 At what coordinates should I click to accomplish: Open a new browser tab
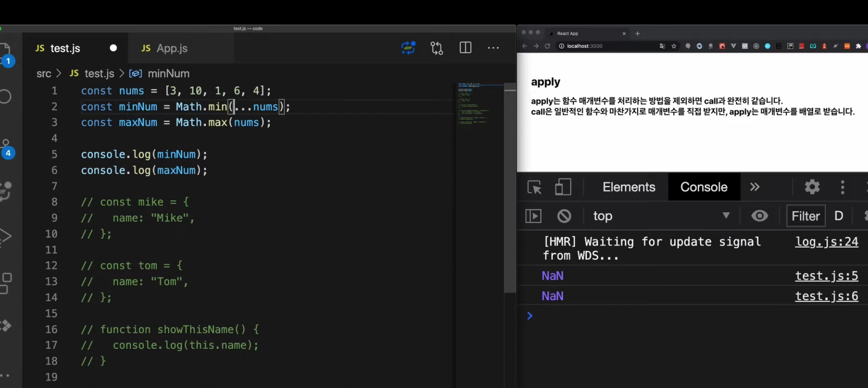coord(638,33)
